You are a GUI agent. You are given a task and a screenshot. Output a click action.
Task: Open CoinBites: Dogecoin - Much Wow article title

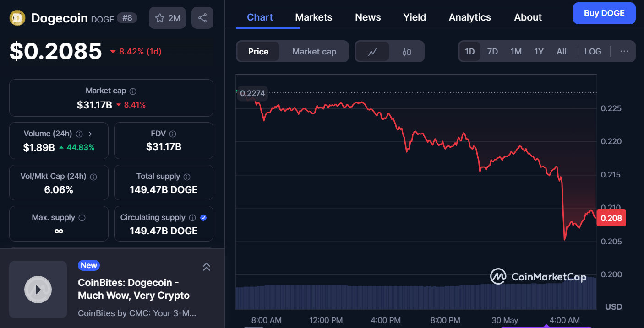tap(134, 289)
